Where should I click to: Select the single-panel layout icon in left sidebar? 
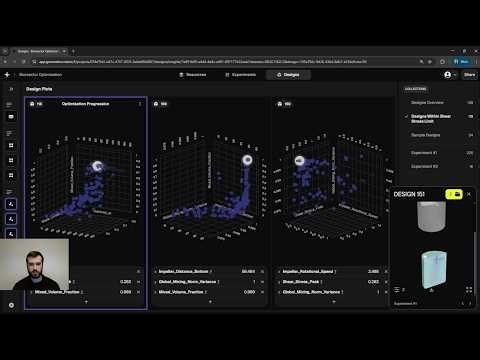point(11,117)
